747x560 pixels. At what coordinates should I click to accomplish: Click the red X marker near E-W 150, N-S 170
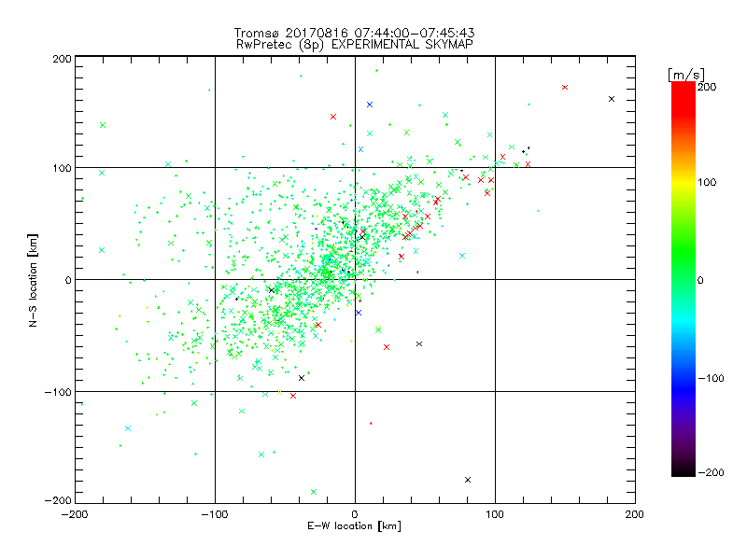point(565,87)
